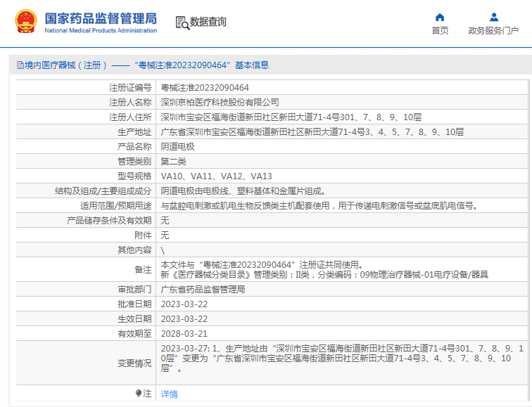The height and width of the screenshot is (407, 532).
Task: Click the 备注 remark text
Action: 324,269
